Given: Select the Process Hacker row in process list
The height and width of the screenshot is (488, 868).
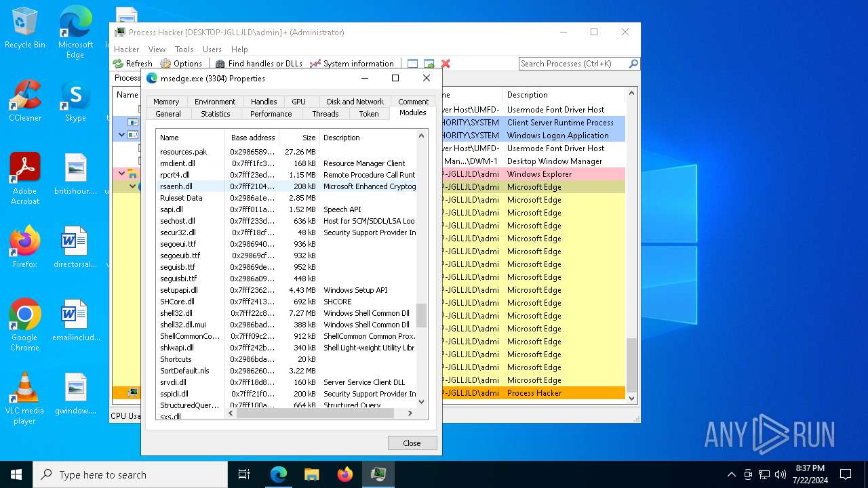Looking at the screenshot, I should pyautogui.click(x=368, y=393).
